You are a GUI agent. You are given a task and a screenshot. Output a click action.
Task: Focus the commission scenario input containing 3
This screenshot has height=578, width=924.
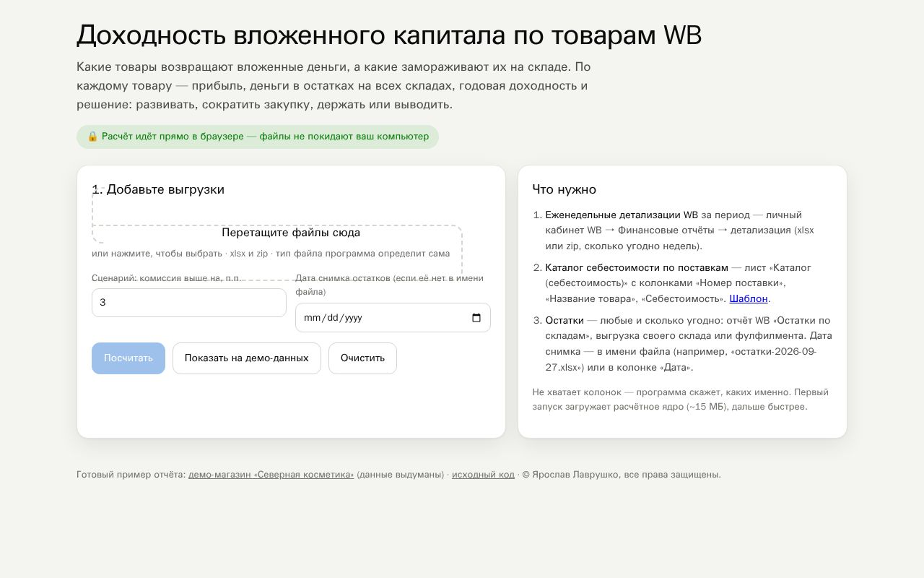click(x=189, y=303)
